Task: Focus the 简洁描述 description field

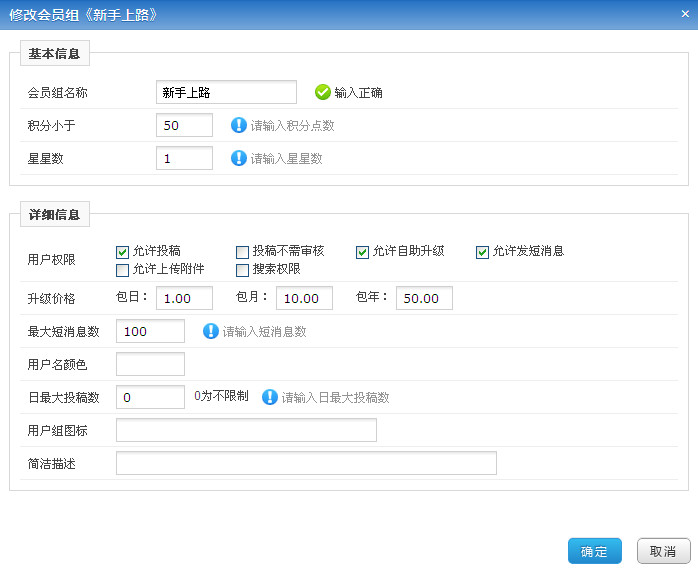Action: pyautogui.click(x=306, y=463)
